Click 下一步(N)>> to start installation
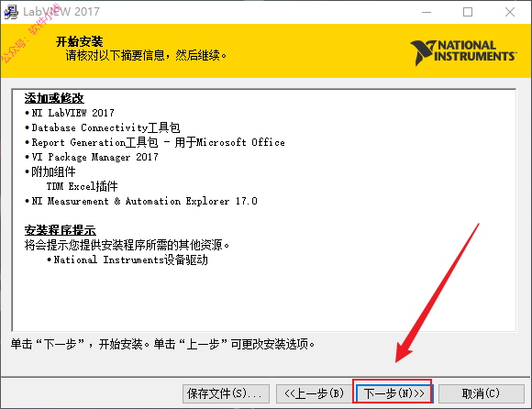532x409 pixels. (393, 393)
